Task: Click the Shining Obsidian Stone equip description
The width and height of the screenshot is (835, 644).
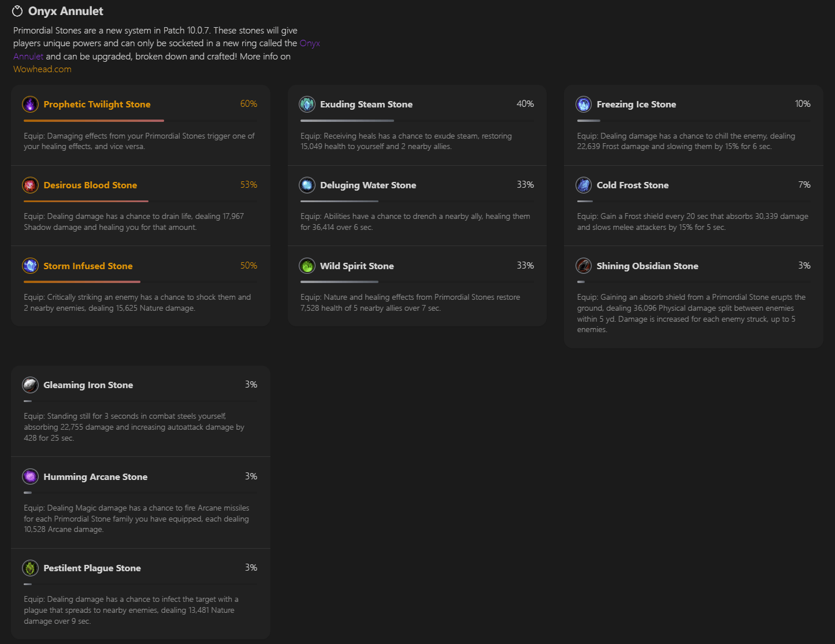Action: tap(692, 314)
